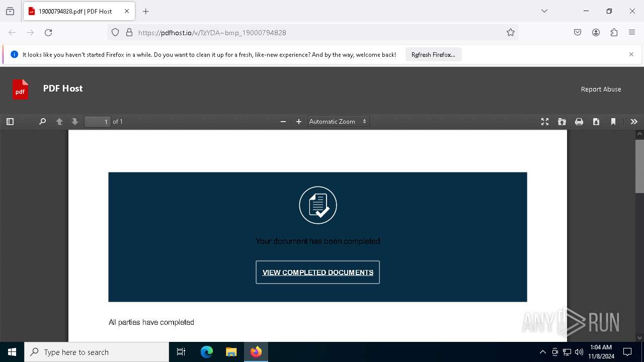Viewport: 644px width, 362px height.
Task: Open the volume speaker control
Action: (x=579, y=352)
